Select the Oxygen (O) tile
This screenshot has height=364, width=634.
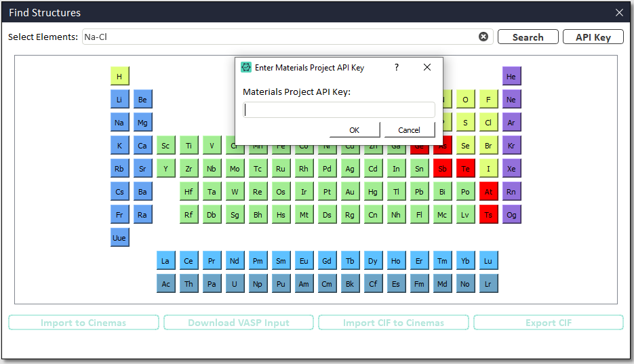(x=465, y=99)
